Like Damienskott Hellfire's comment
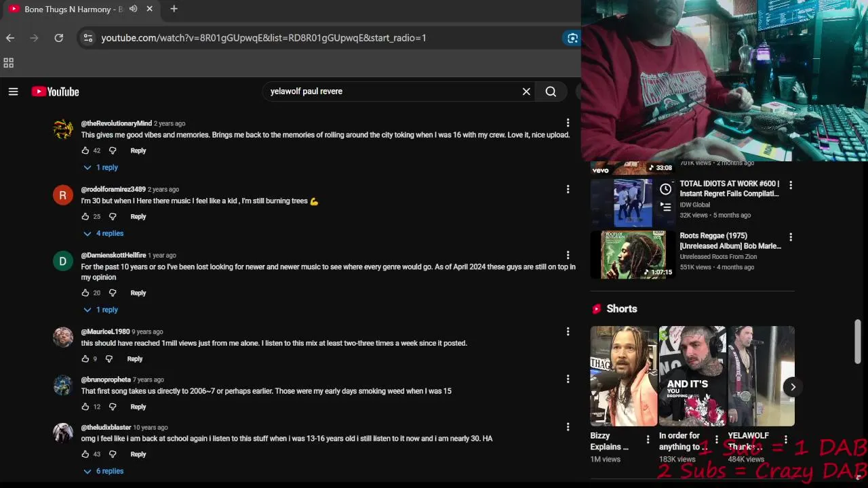This screenshot has height=488, width=868. [x=85, y=293]
